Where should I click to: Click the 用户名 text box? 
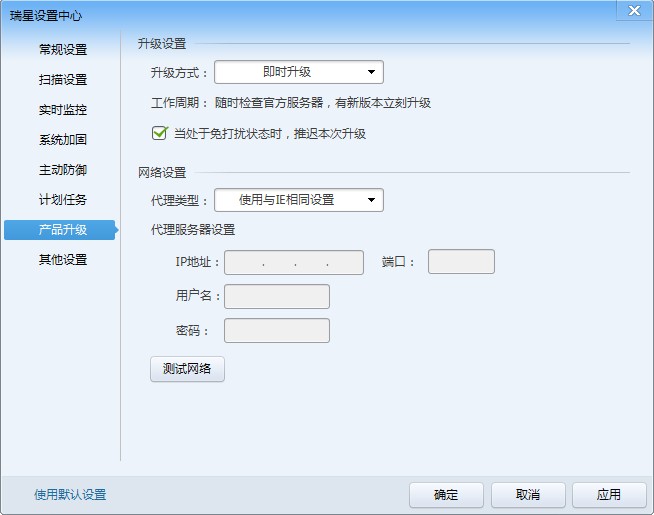pyautogui.click(x=277, y=297)
